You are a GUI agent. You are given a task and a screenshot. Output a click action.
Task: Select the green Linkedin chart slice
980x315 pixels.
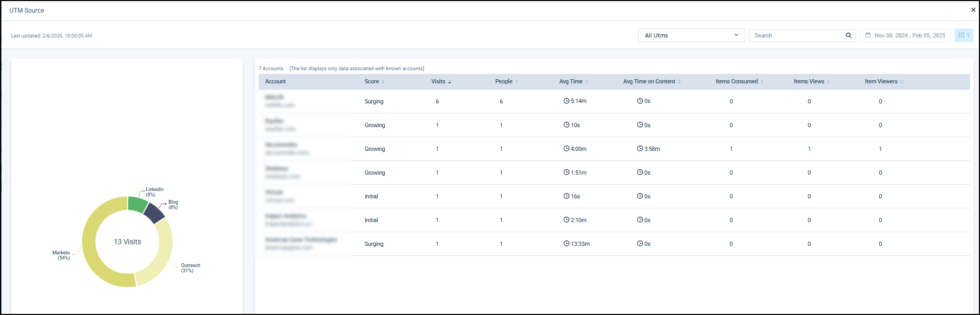[137, 204]
